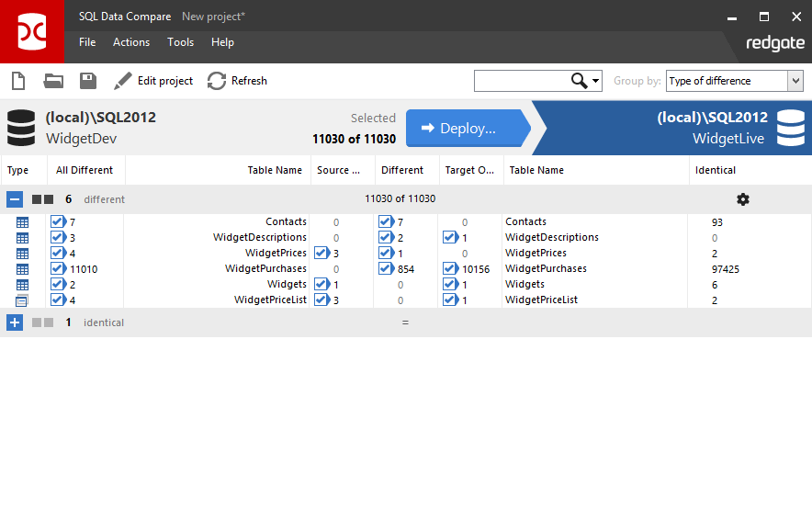Click the Refresh comparison icon
This screenshot has height=509, width=812.
(x=217, y=81)
